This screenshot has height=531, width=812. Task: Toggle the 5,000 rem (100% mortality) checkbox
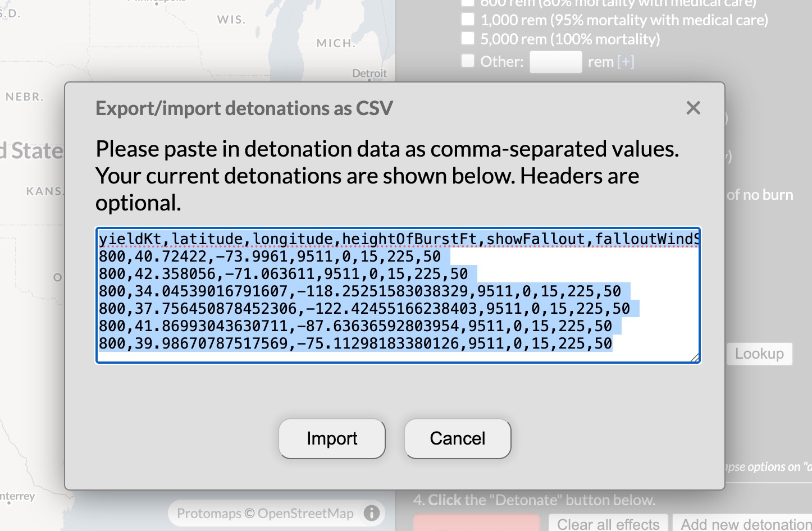(x=468, y=39)
